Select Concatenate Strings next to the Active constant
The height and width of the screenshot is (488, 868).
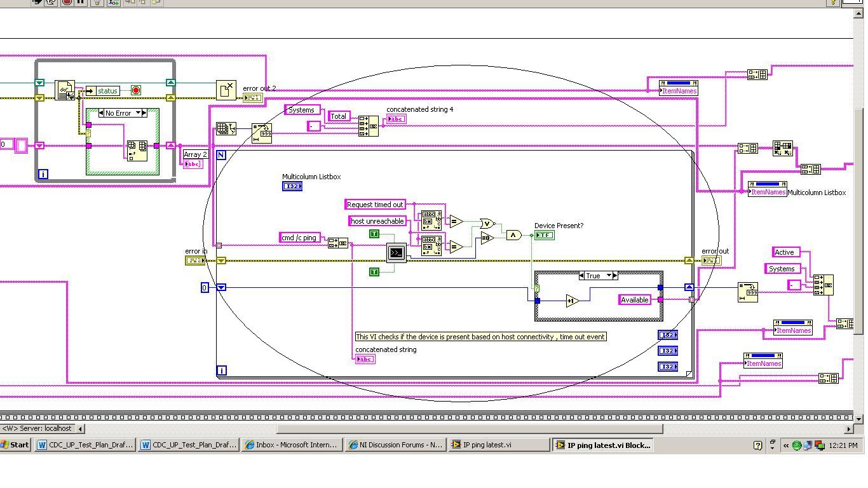pos(823,285)
